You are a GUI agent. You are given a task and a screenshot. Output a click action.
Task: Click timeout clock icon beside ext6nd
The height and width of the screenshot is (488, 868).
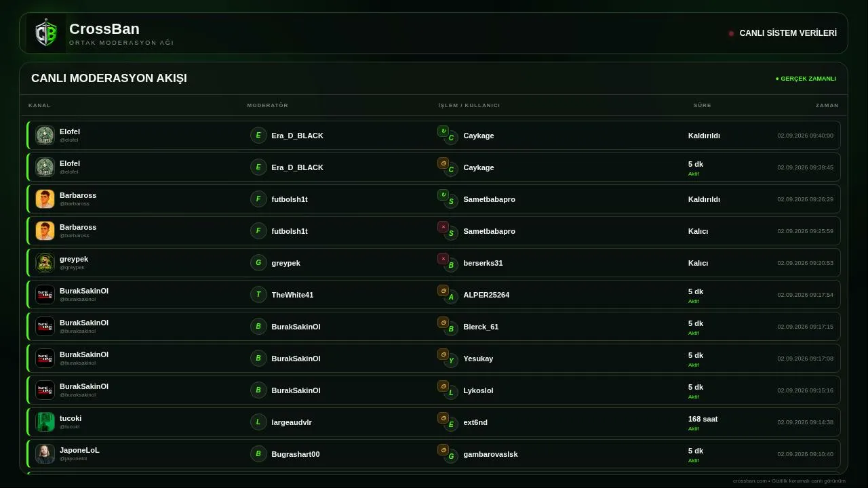click(443, 418)
